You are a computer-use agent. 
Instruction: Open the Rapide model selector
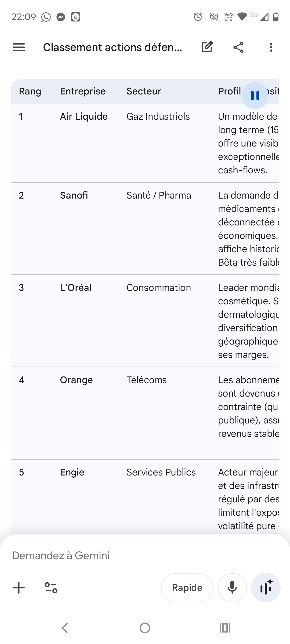187,588
